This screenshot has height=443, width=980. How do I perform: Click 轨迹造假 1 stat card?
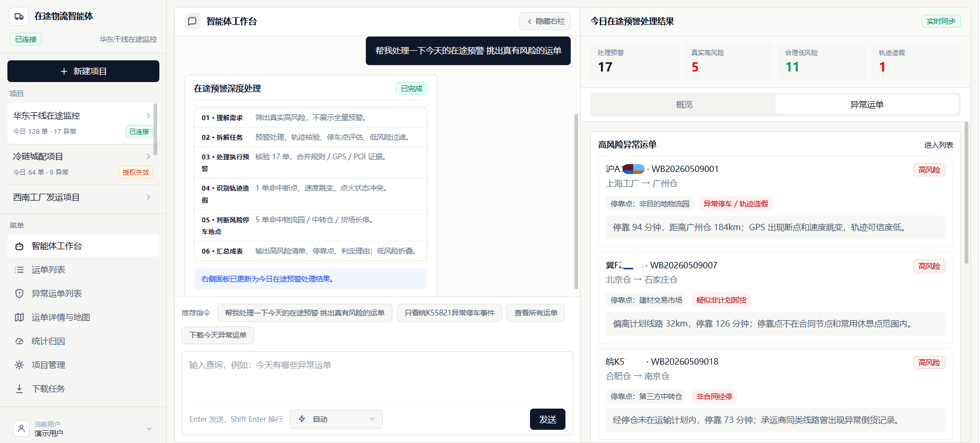916,61
